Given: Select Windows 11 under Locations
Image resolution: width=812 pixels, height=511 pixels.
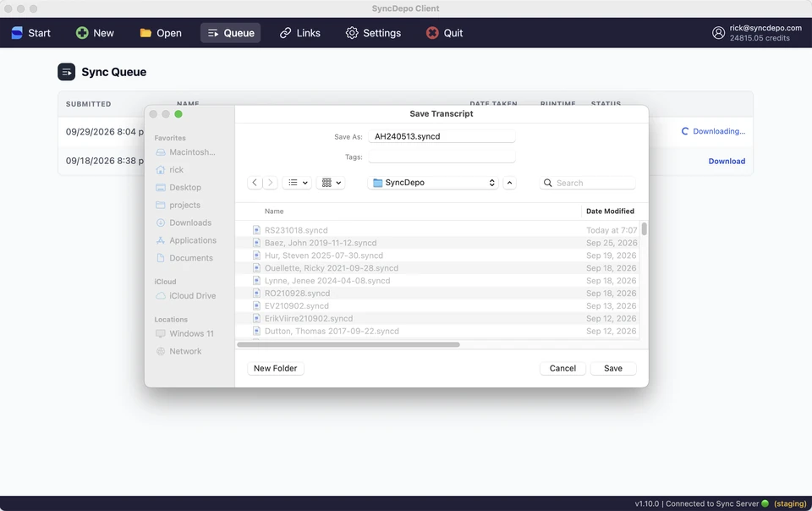Looking at the screenshot, I should 185,333.
